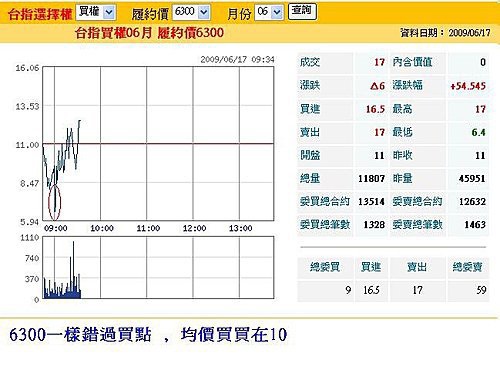The width and height of the screenshot is (500, 370).
Task: Click the 總委賣 quantity 59
Action: [x=481, y=290]
